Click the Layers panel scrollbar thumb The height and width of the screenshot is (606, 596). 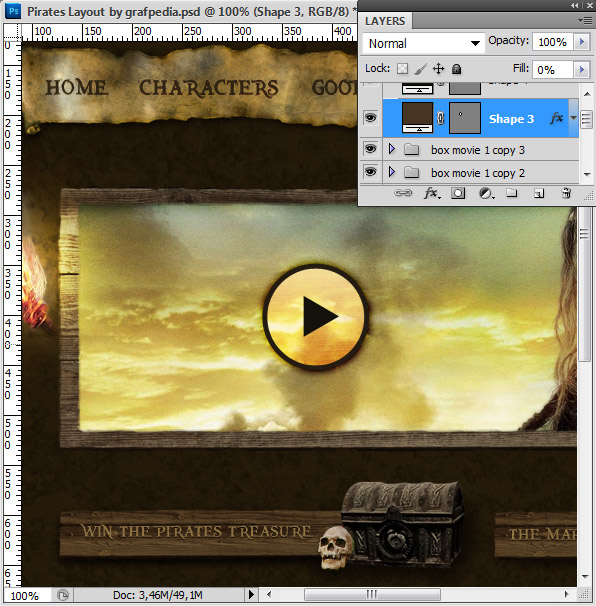[586, 119]
